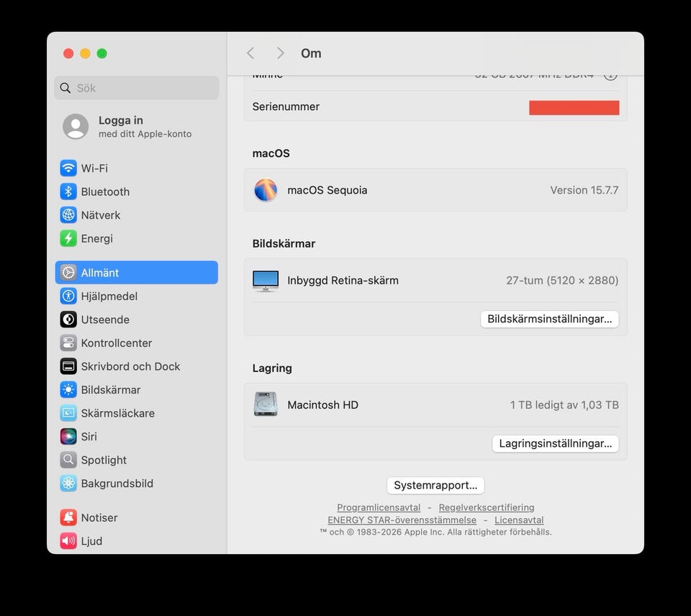Open Skrivbord och Dock pane
Image resolution: width=691 pixels, height=616 pixels.
tap(137, 366)
